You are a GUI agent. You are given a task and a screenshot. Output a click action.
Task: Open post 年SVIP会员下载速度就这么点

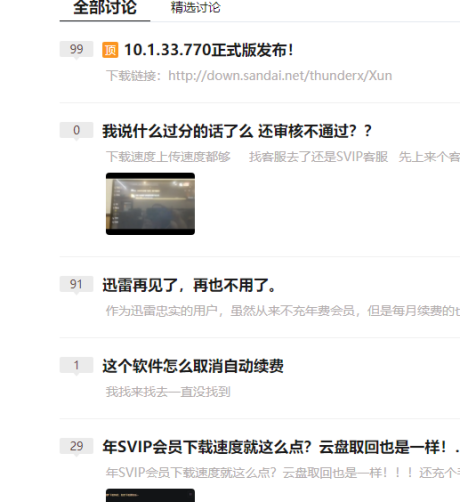tap(281, 447)
